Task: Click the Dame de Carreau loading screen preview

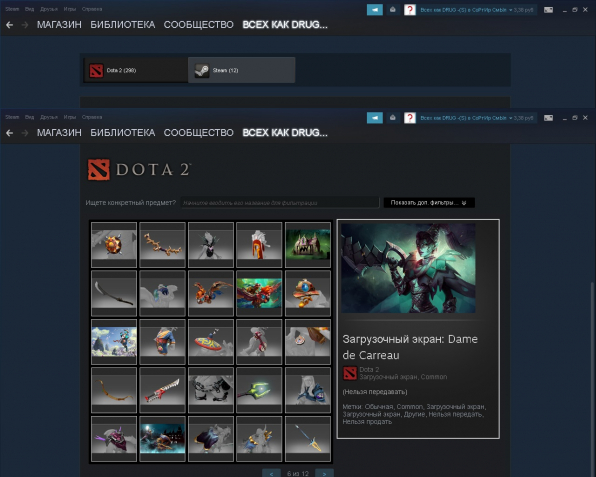Action: [408, 268]
